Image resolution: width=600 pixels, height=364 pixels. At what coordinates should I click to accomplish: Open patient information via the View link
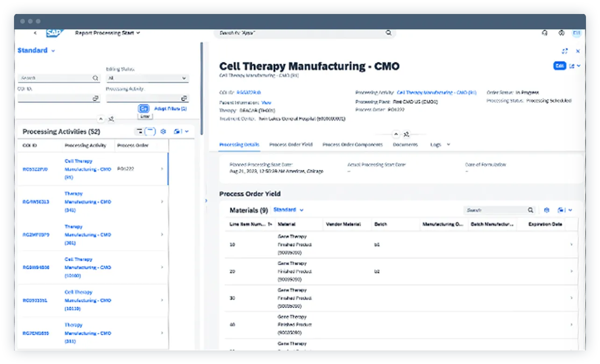pos(265,103)
